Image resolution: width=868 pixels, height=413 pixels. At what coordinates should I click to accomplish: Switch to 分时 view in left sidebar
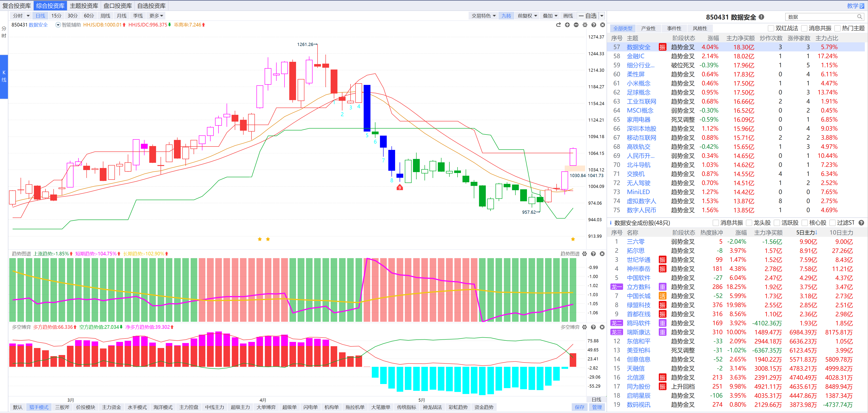pyautogui.click(x=4, y=32)
